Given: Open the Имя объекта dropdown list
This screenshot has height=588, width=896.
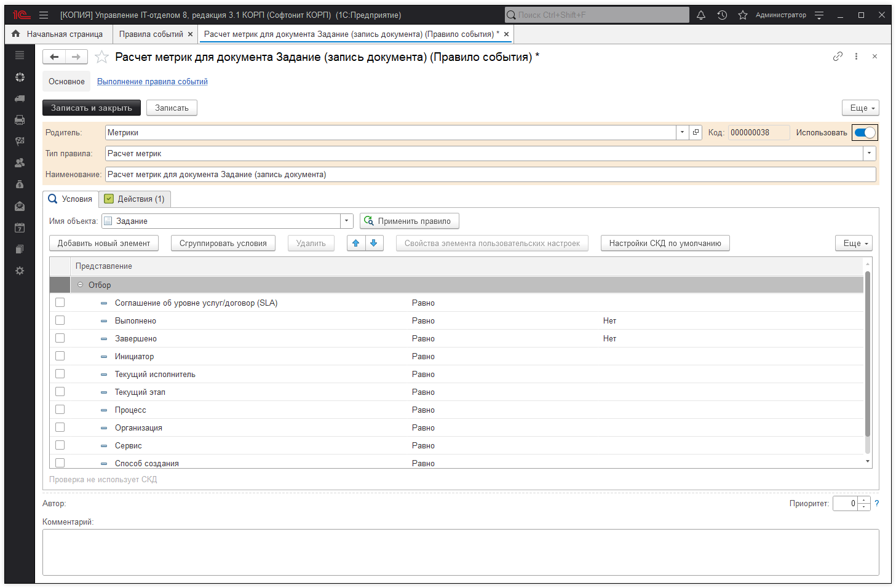Looking at the screenshot, I should 347,221.
